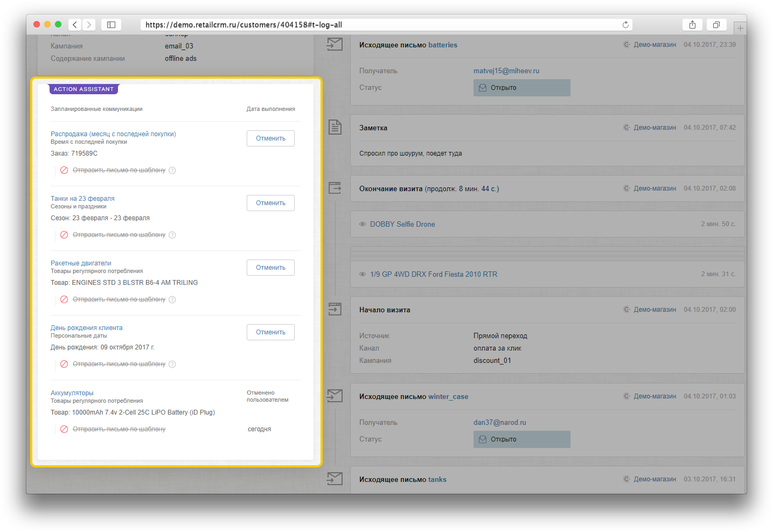The image size is (773, 532).
Task: Click Открыто status of winter_case email
Action: click(521, 439)
